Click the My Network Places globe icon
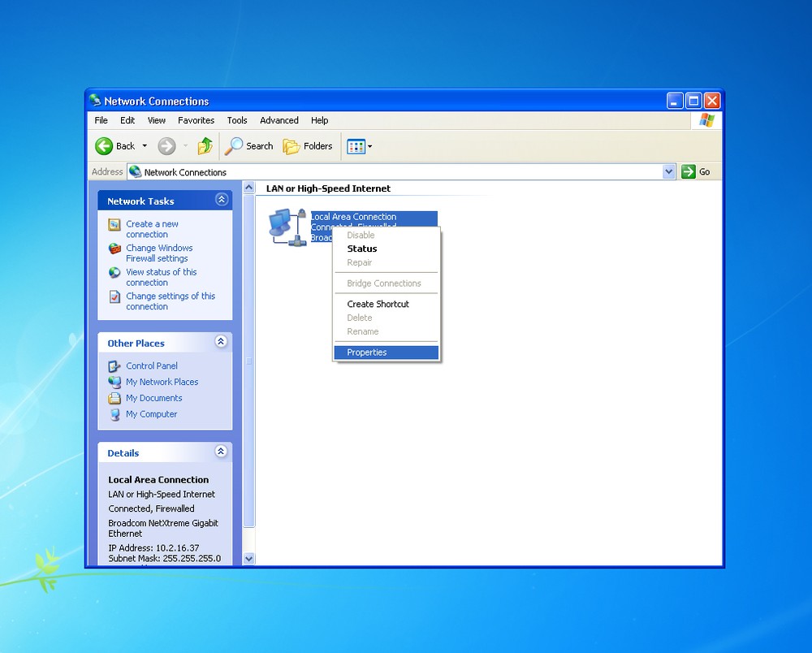Viewport: 812px width, 653px height. point(114,382)
